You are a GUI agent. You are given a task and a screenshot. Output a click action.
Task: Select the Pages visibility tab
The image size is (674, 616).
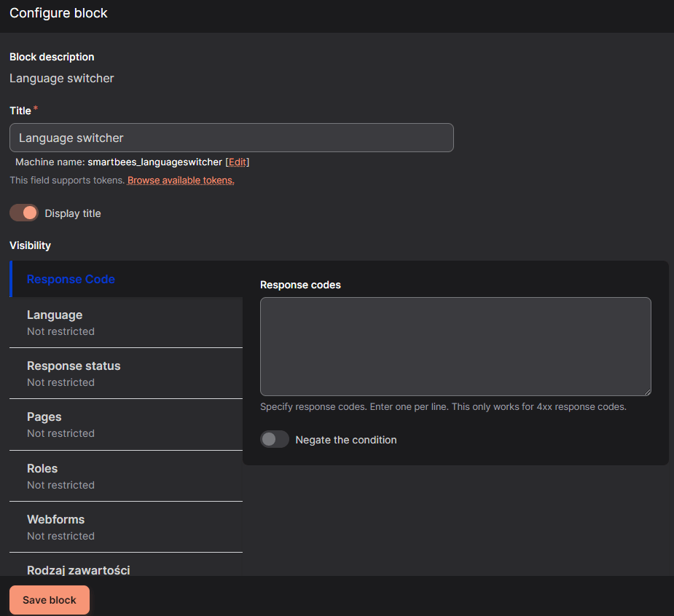click(x=44, y=416)
